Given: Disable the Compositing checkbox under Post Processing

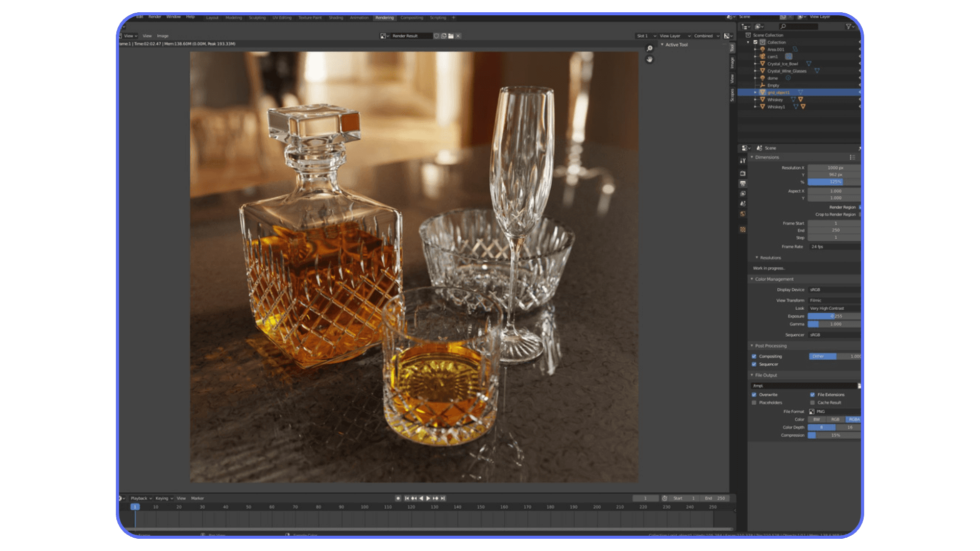Looking at the screenshot, I should [x=754, y=356].
